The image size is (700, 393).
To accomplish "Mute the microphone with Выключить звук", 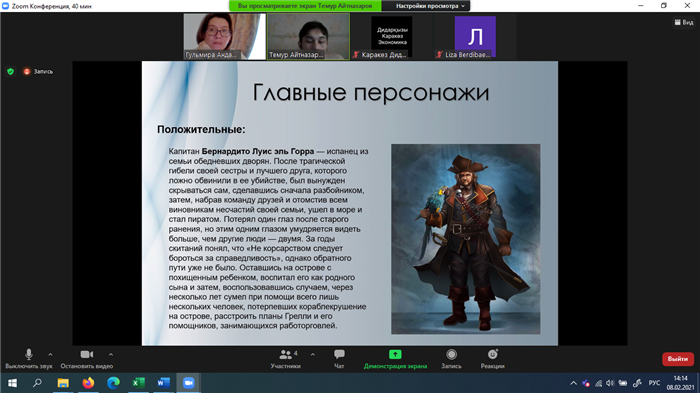I will [x=29, y=359].
